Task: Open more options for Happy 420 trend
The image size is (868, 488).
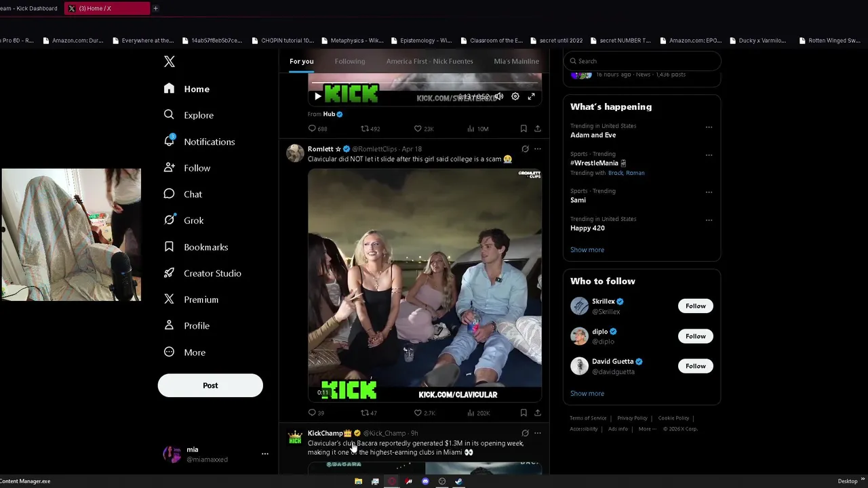Action: coord(709,220)
